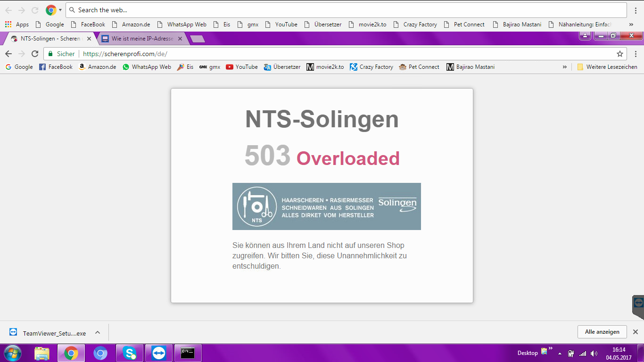Open the Übersetzer bookmark with the translate icon

282,67
